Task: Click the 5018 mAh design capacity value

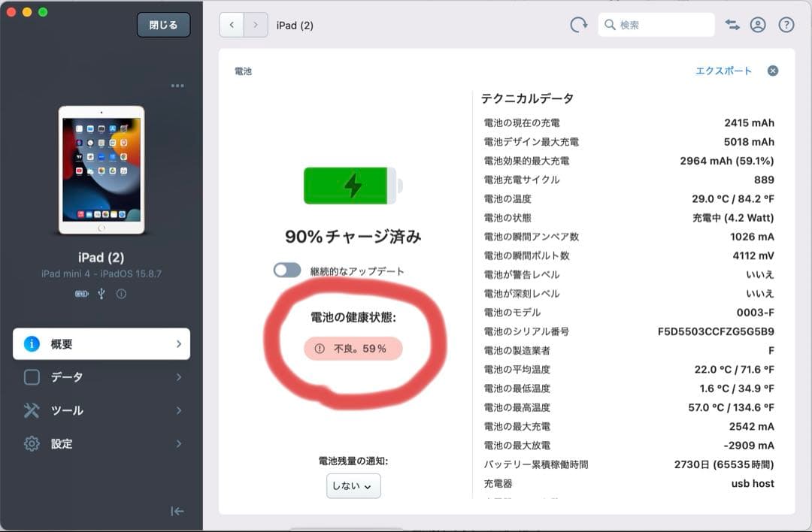Action: coord(749,142)
